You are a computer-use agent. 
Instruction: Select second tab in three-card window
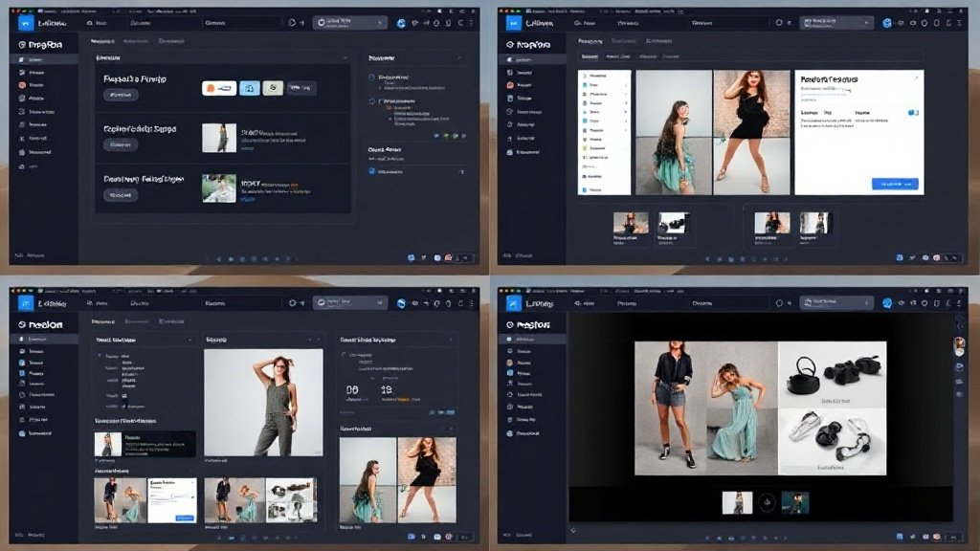click(x=136, y=41)
